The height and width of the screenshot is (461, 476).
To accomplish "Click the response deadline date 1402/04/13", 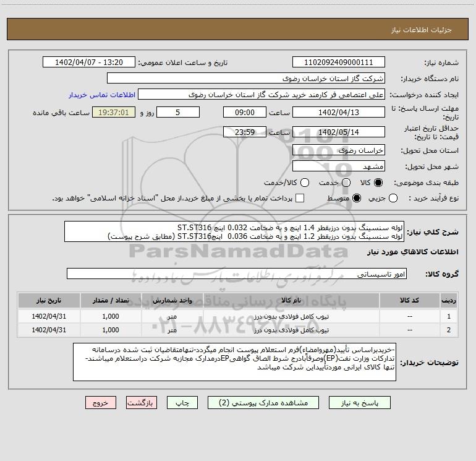I will click(x=339, y=112).
